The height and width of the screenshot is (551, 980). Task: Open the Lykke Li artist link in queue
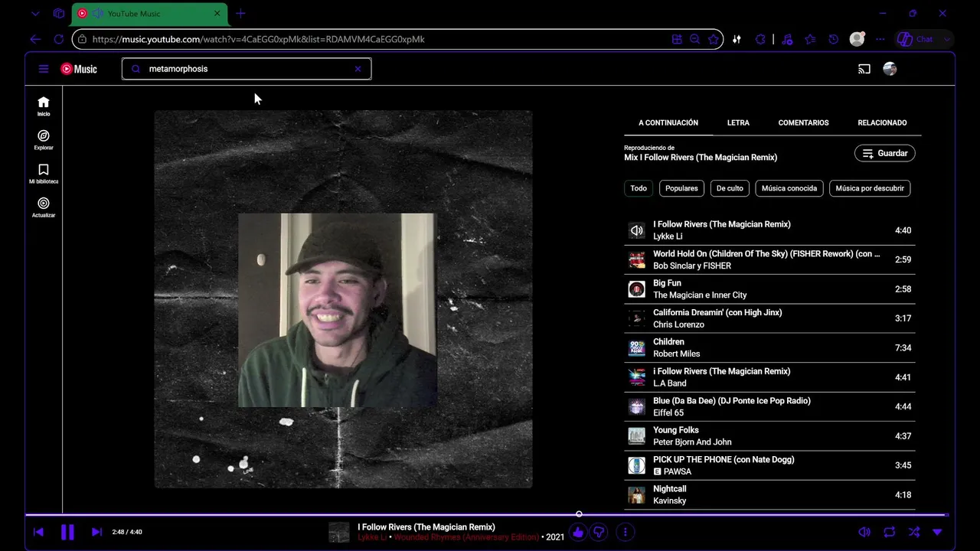point(668,236)
